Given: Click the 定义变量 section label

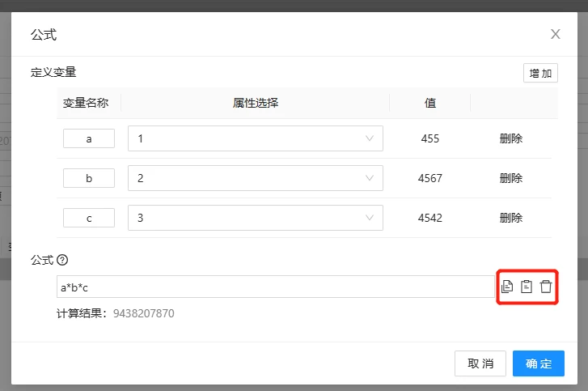Looking at the screenshot, I should coord(53,72).
